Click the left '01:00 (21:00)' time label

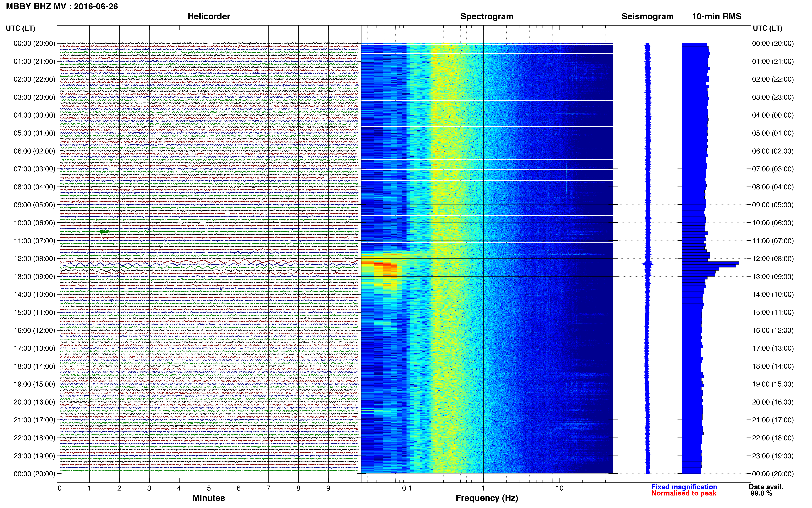[x=34, y=62]
